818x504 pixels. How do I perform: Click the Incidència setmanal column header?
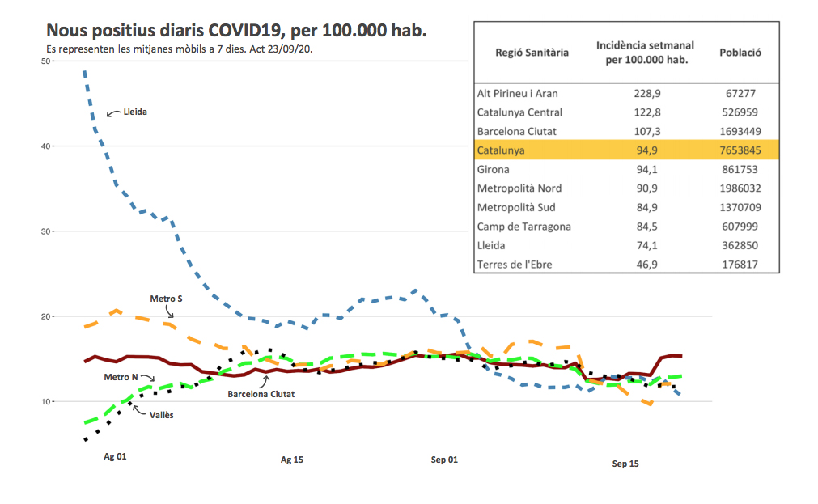point(645,53)
